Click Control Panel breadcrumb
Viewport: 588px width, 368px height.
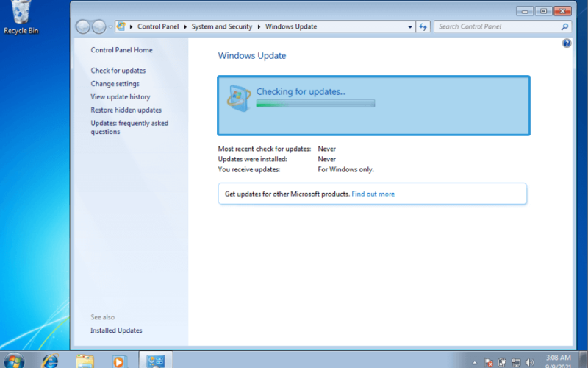pyautogui.click(x=158, y=26)
